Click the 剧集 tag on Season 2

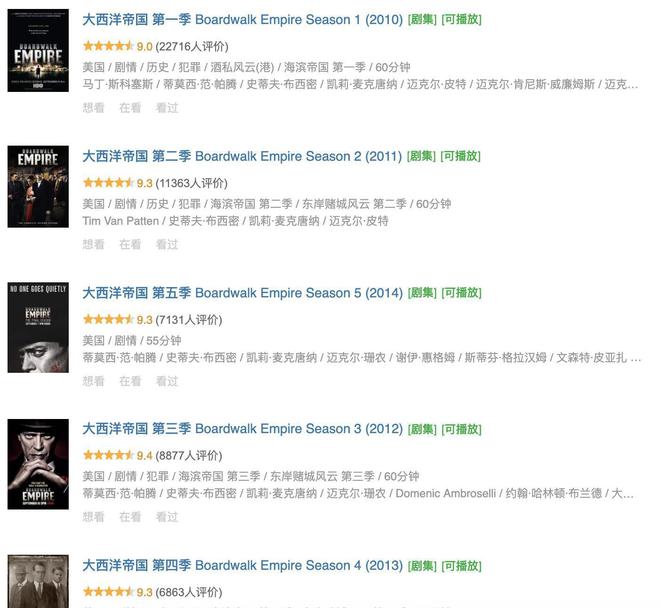click(x=421, y=156)
